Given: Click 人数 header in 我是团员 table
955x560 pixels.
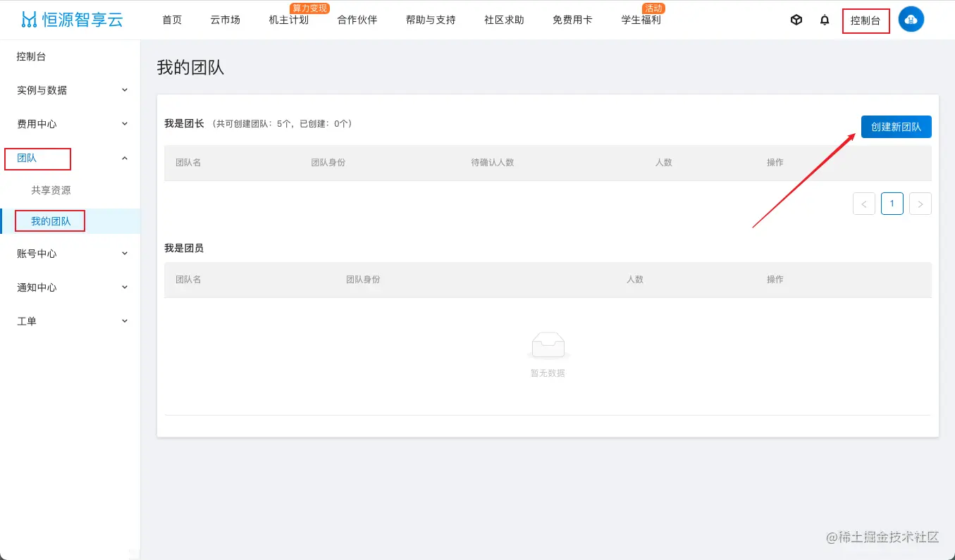Looking at the screenshot, I should click(635, 280).
